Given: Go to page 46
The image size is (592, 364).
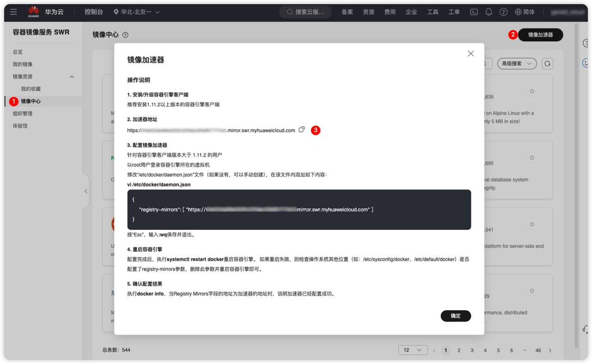Looking at the screenshot, I should pos(538,350).
